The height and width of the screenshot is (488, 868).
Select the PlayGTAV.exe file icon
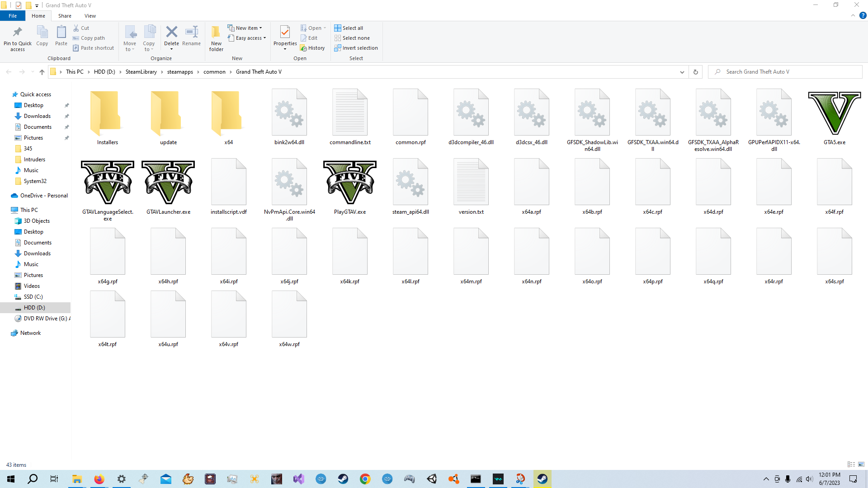[349, 183]
